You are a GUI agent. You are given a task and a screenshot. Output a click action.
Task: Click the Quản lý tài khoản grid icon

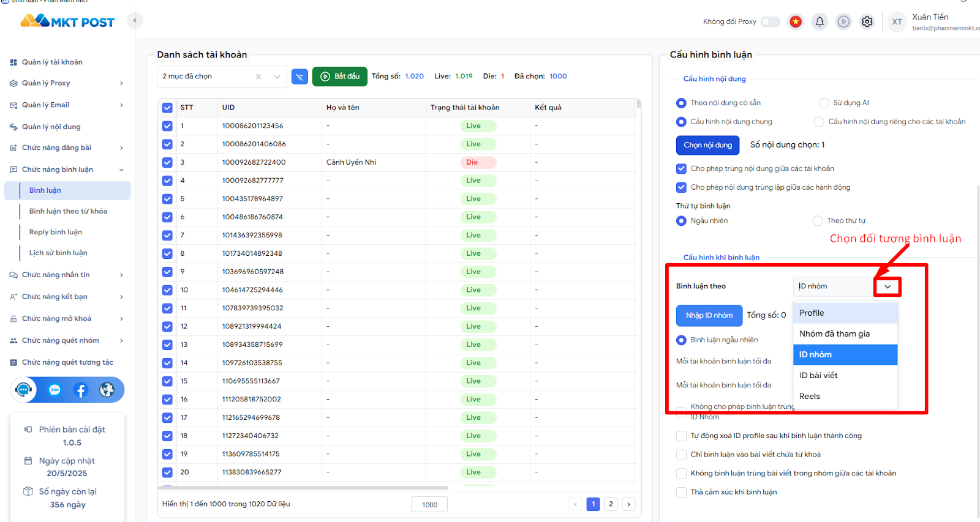tap(13, 62)
